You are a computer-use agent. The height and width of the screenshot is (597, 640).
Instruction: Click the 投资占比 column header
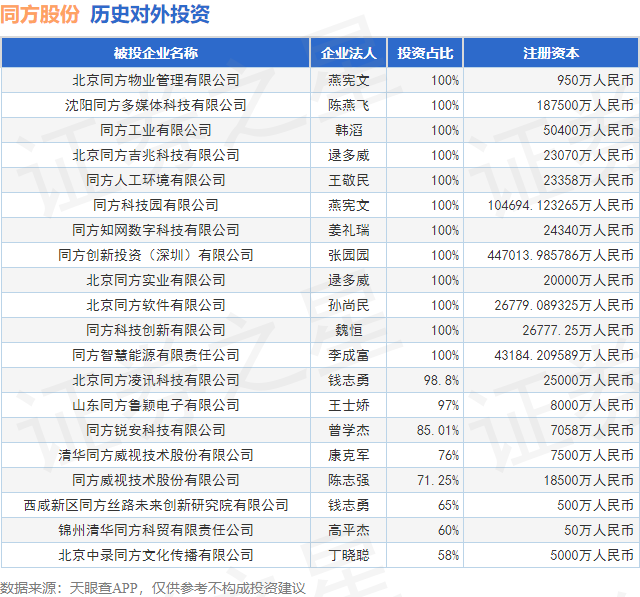pyautogui.click(x=425, y=53)
